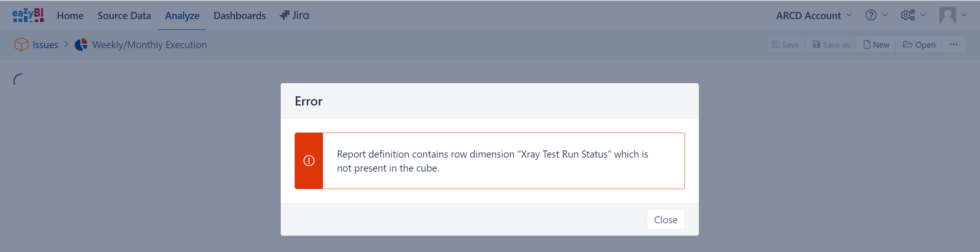Close the Error dialog
Screen dimensions: 980x252
click(x=665, y=220)
